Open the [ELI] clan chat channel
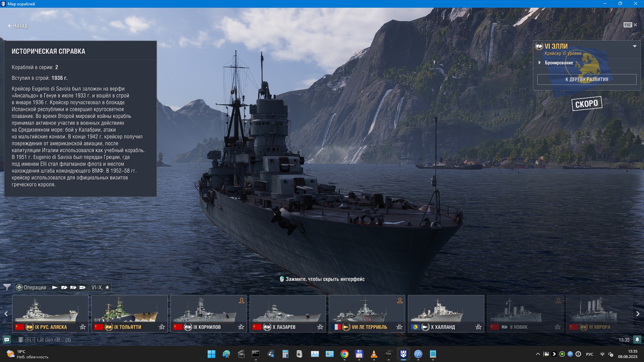This screenshot has height=362, width=644. (x=45, y=340)
